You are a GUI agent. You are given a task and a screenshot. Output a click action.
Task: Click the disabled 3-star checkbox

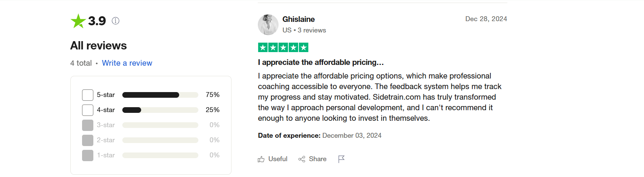[x=88, y=125]
